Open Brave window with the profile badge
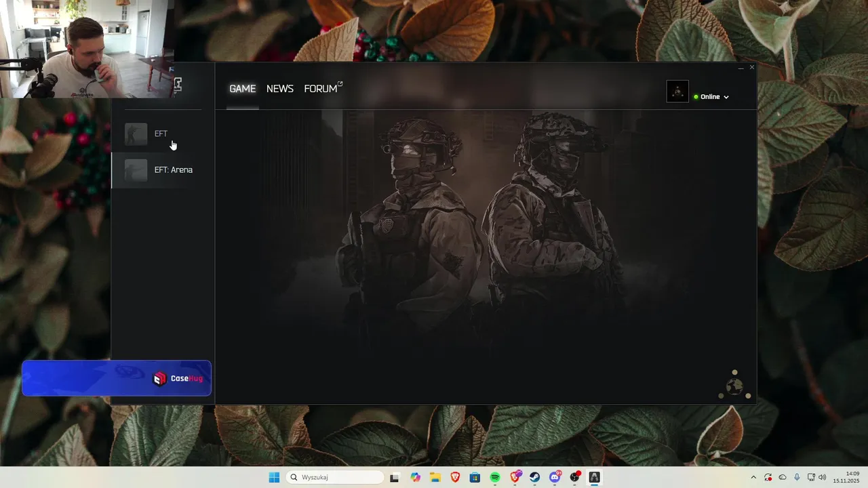Screen dimensions: 868x488 [x=515, y=477]
